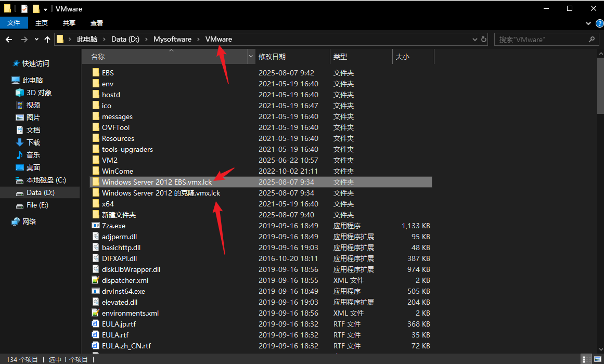Select the dispatcher.xml file icon
Image resolution: width=604 pixels, height=364 pixels.
click(x=96, y=280)
